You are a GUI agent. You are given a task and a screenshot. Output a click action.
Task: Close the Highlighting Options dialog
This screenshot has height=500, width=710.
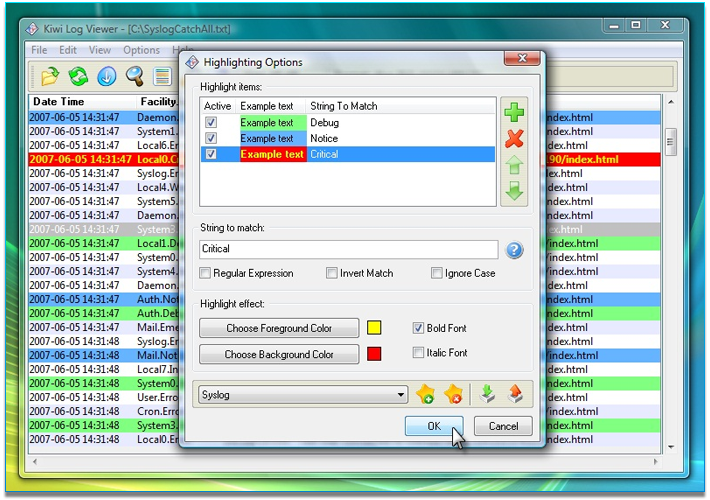[x=522, y=58]
